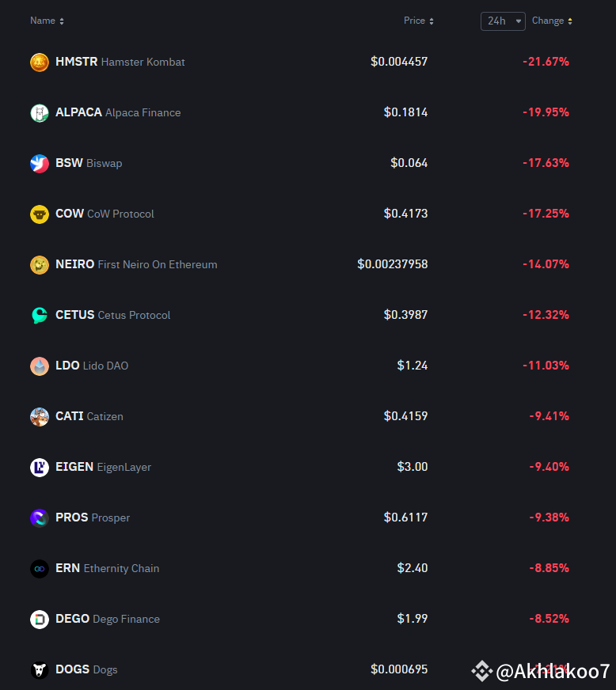Click the -21.67% change value
This screenshot has height=690, width=616.
point(546,62)
